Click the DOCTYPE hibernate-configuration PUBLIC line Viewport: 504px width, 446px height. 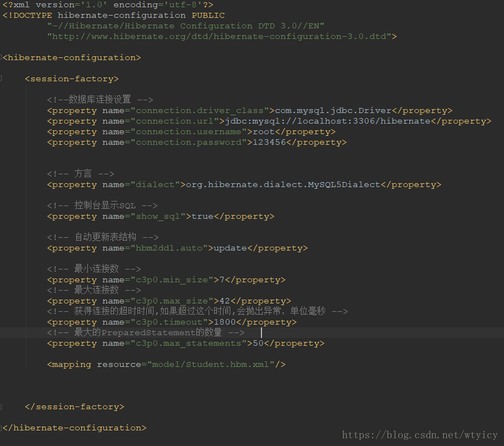113,16
